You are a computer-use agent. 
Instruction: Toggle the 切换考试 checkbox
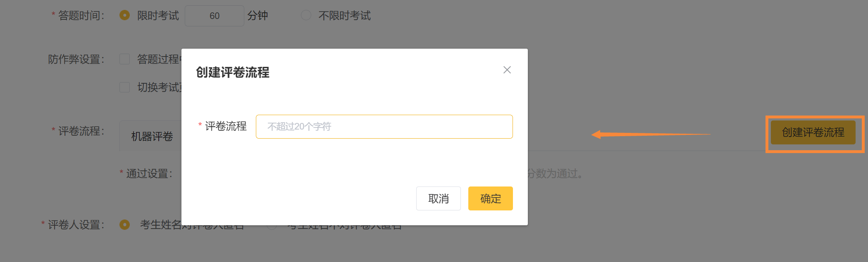click(x=124, y=87)
